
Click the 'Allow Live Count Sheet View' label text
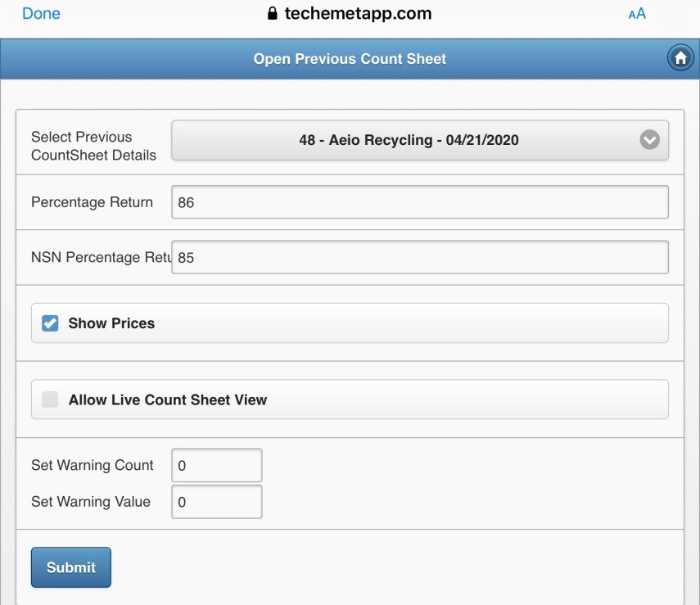pos(168,400)
